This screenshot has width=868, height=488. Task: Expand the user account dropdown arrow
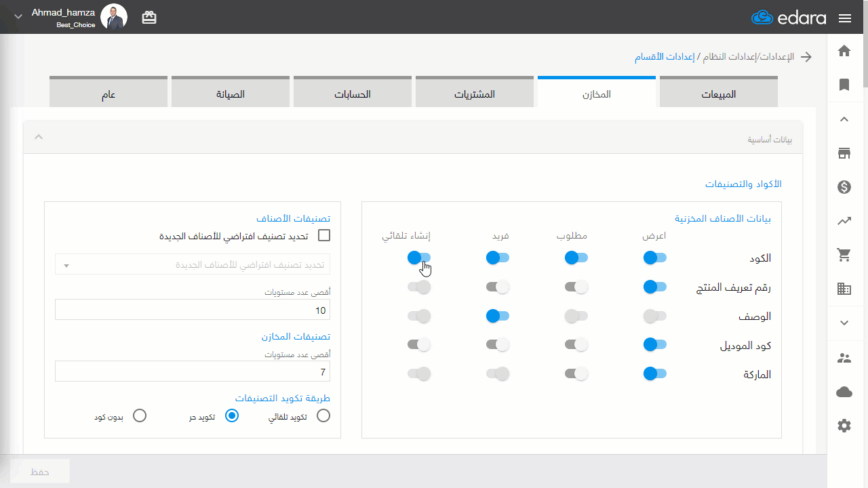tap(18, 17)
